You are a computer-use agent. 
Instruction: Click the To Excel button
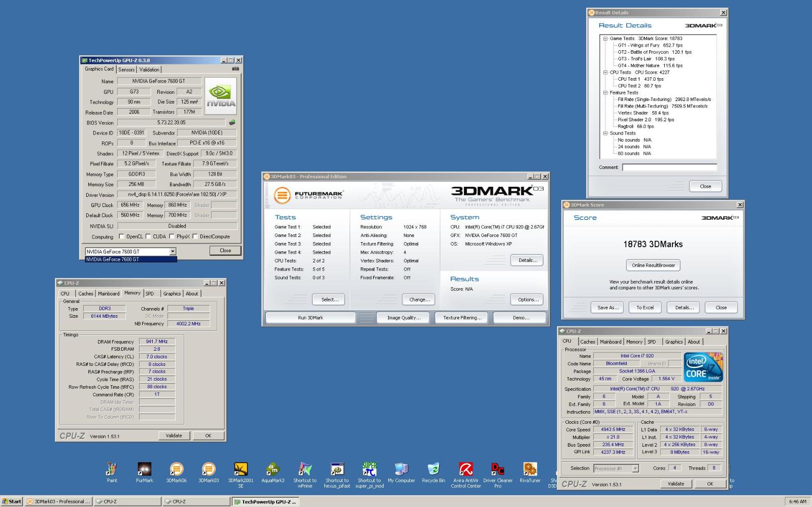645,308
